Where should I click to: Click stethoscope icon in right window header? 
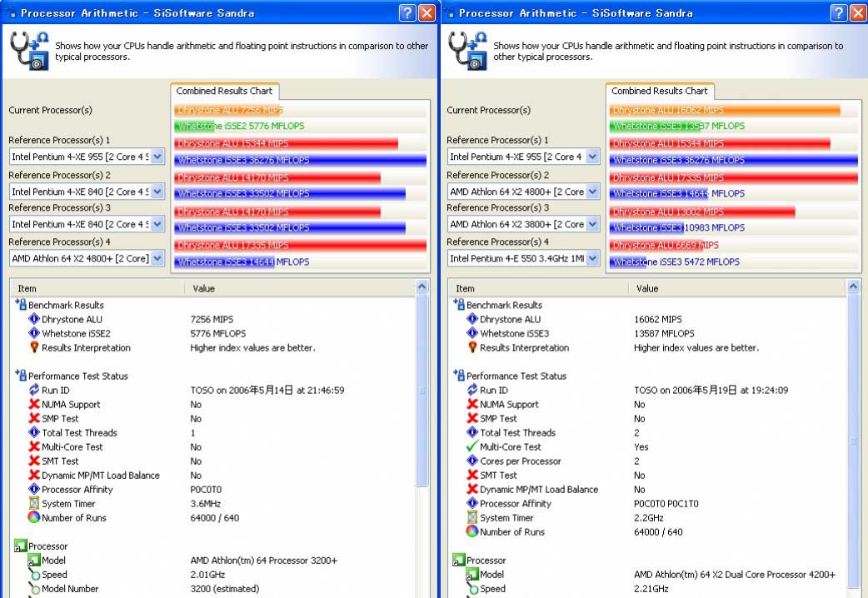click(468, 51)
